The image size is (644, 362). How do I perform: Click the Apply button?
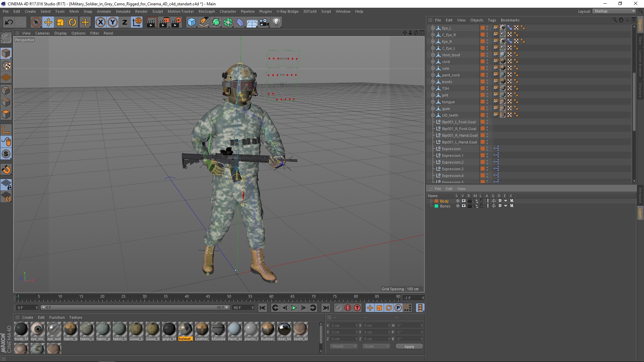pos(409,347)
